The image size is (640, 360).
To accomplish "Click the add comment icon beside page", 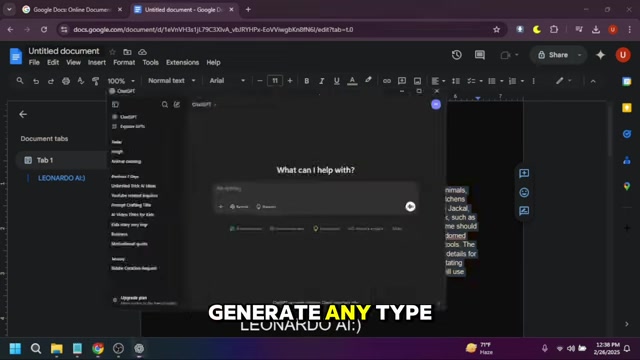I will 524,173.
